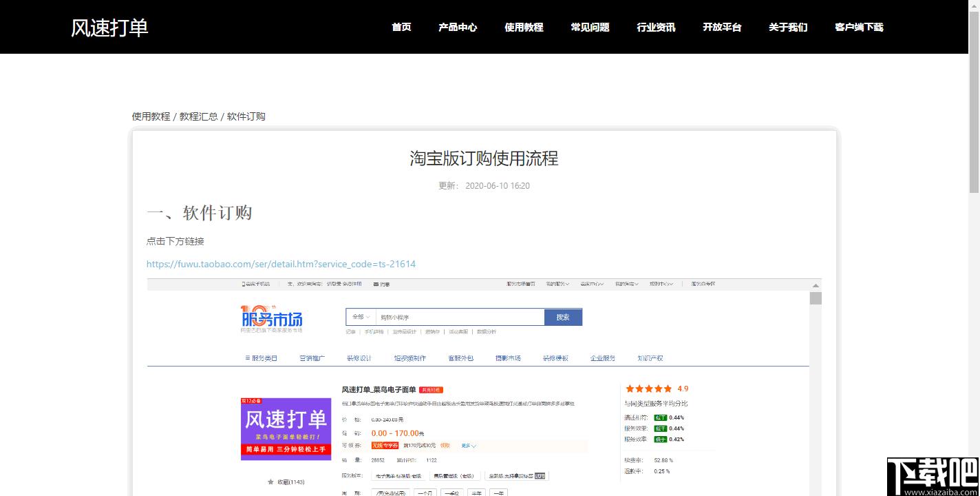The height and width of the screenshot is (496, 980).
Task: Click the title 淘宝版订购使用流程
Action: point(484,158)
